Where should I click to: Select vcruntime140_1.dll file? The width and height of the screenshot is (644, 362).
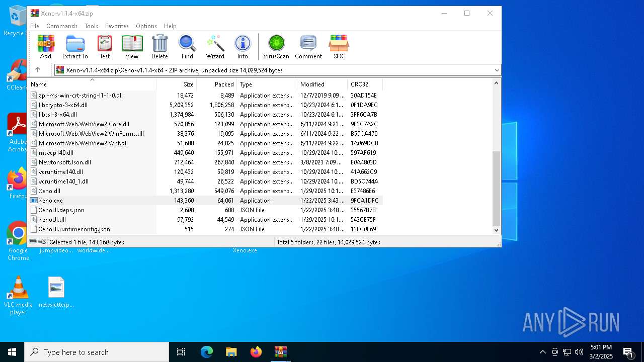coord(205,181)
